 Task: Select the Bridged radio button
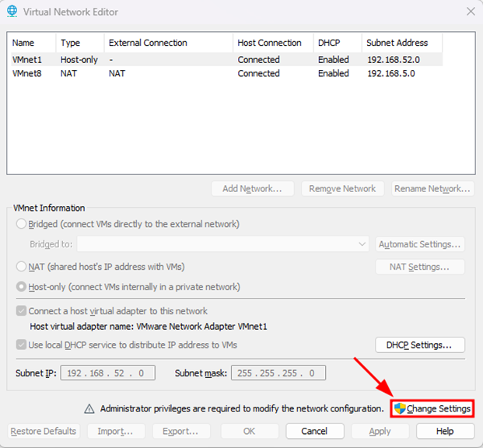tap(21, 224)
